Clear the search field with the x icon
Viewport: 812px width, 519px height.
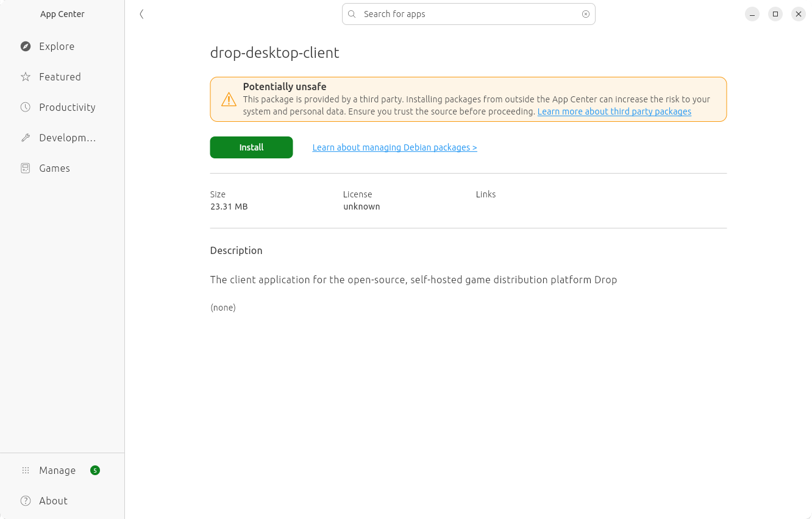pyautogui.click(x=585, y=13)
